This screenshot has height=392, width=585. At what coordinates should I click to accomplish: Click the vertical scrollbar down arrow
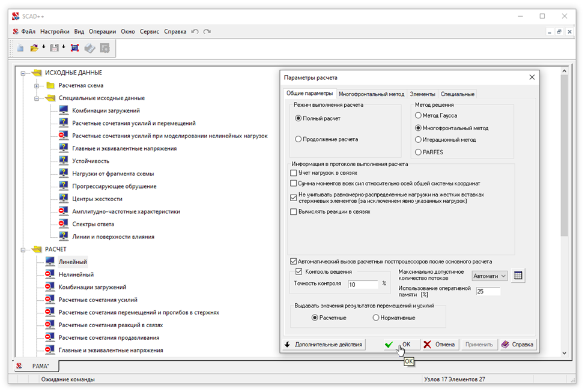point(564,353)
